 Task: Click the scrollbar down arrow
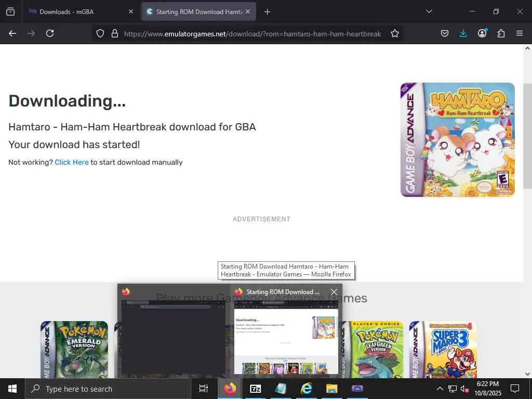coord(527,374)
